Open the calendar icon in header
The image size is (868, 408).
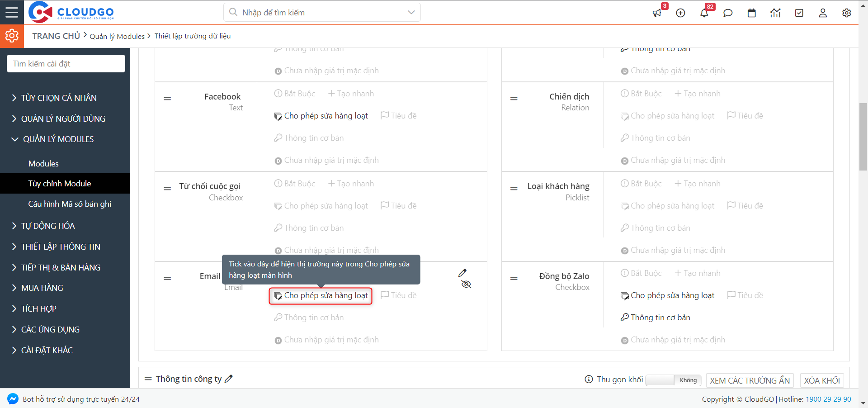[x=752, y=13]
